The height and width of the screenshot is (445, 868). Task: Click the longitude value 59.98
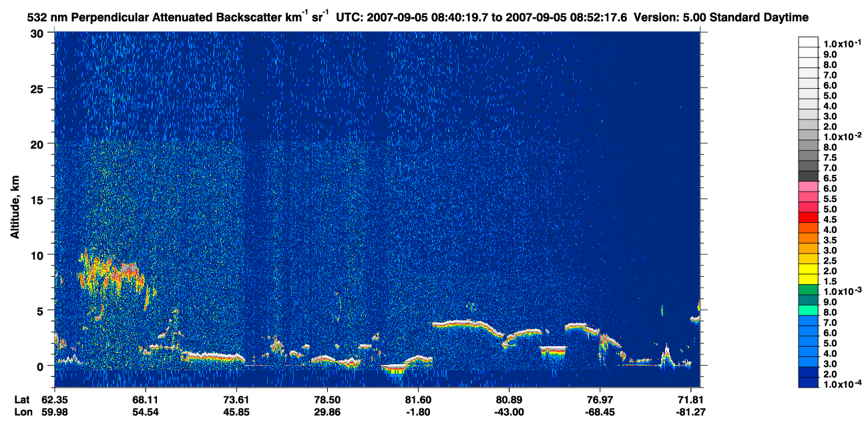tap(55, 412)
